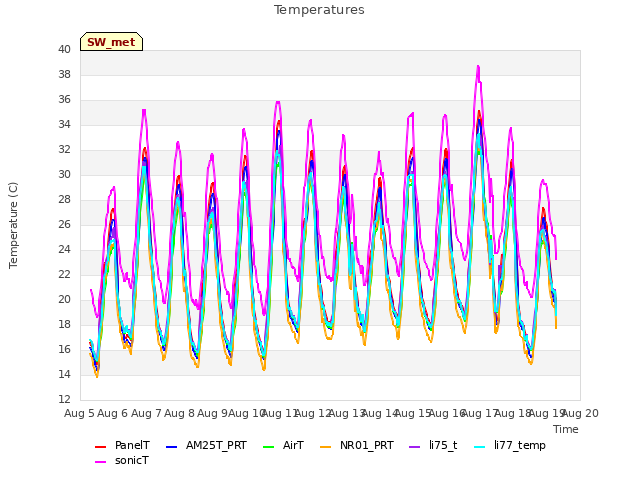640x480 pixels.
Task: Click the Temperatures chart title
Action: (319, 10)
